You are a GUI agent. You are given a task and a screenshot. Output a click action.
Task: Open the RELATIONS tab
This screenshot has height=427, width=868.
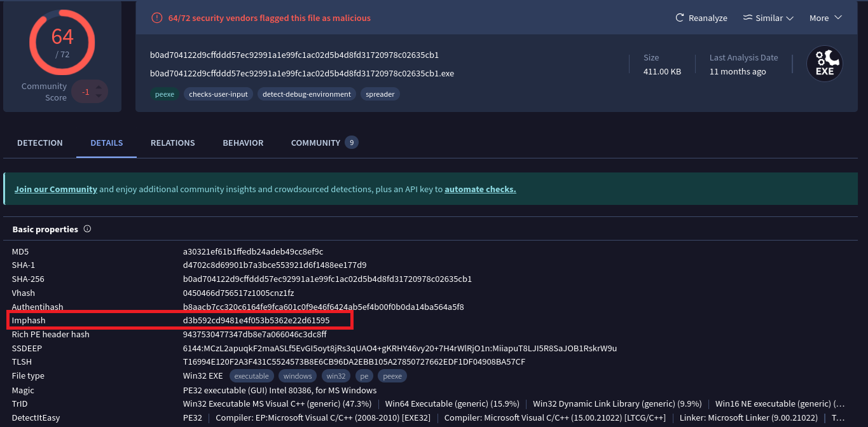tap(172, 143)
